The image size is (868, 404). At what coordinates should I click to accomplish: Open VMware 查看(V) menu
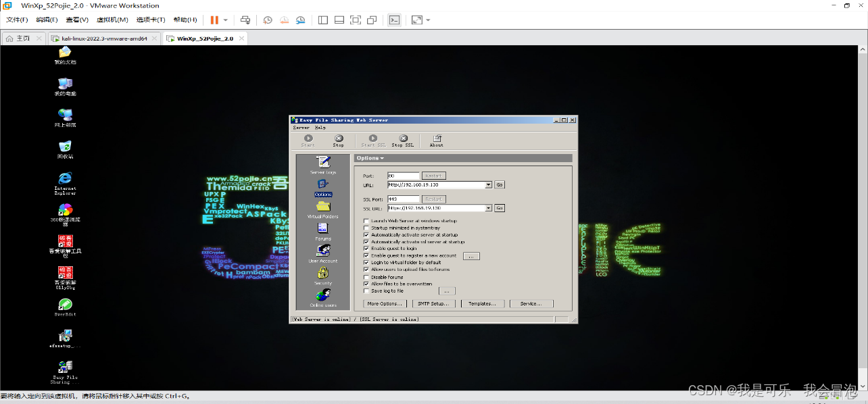78,20
